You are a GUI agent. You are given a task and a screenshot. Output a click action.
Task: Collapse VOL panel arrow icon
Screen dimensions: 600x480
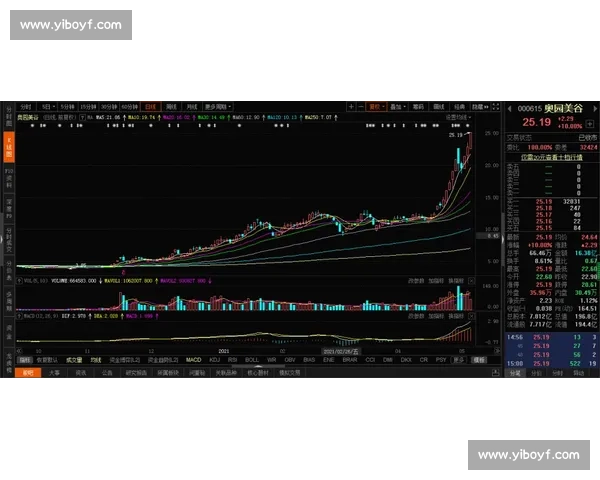(x=19, y=281)
